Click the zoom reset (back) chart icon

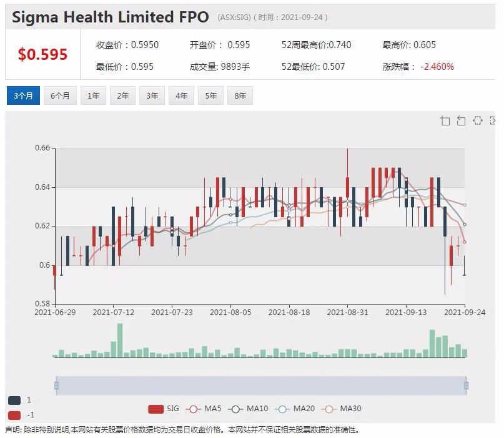click(x=462, y=121)
